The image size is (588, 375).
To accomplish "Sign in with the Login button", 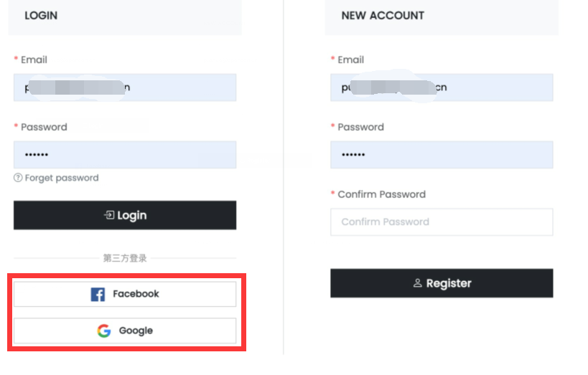I will (x=125, y=215).
